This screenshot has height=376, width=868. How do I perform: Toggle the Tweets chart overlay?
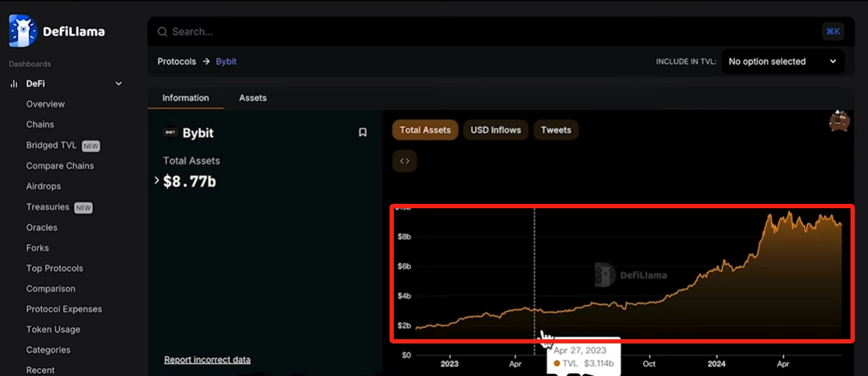click(x=556, y=130)
